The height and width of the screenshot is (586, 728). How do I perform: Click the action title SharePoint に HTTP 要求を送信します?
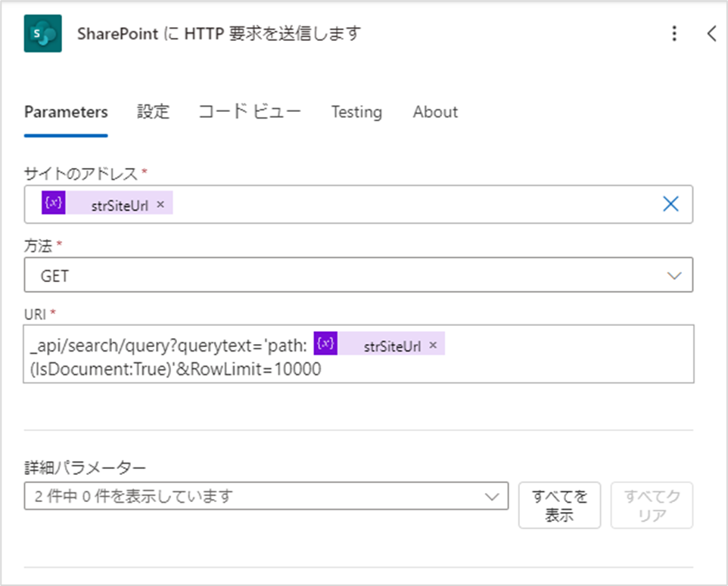pyautogui.click(x=219, y=33)
